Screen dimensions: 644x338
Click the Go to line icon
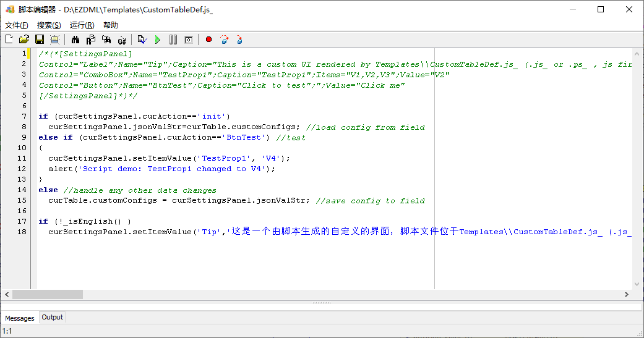pos(122,40)
